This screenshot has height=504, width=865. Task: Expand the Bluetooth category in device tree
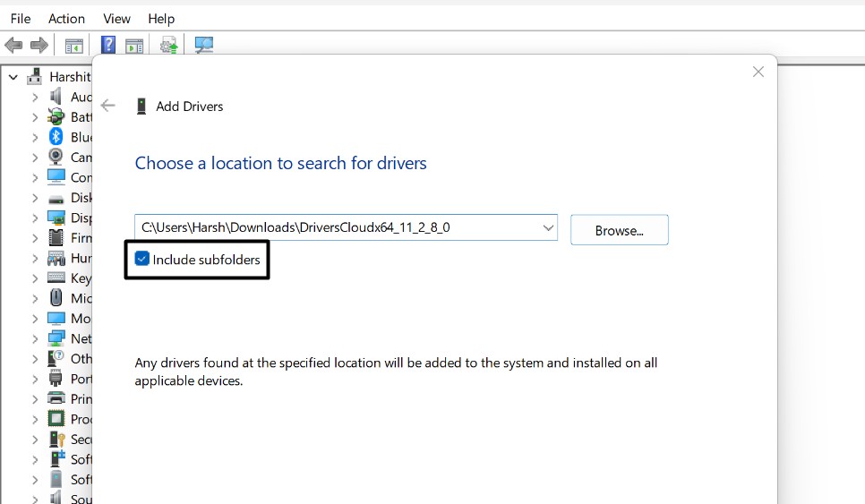coord(35,137)
